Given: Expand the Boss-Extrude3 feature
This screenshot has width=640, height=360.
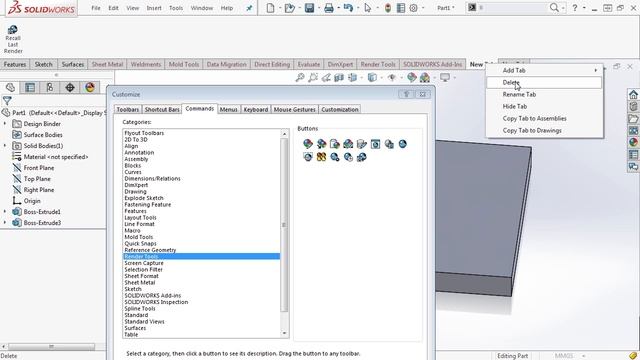Looking at the screenshot, I should [x=5, y=222].
